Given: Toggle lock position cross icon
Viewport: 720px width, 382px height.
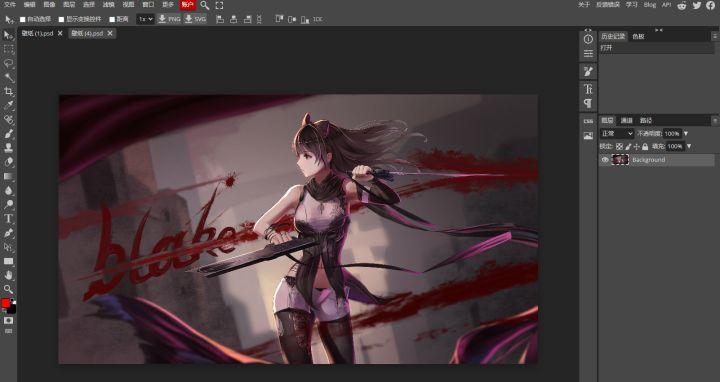Looking at the screenshot, I should (636, 146).
